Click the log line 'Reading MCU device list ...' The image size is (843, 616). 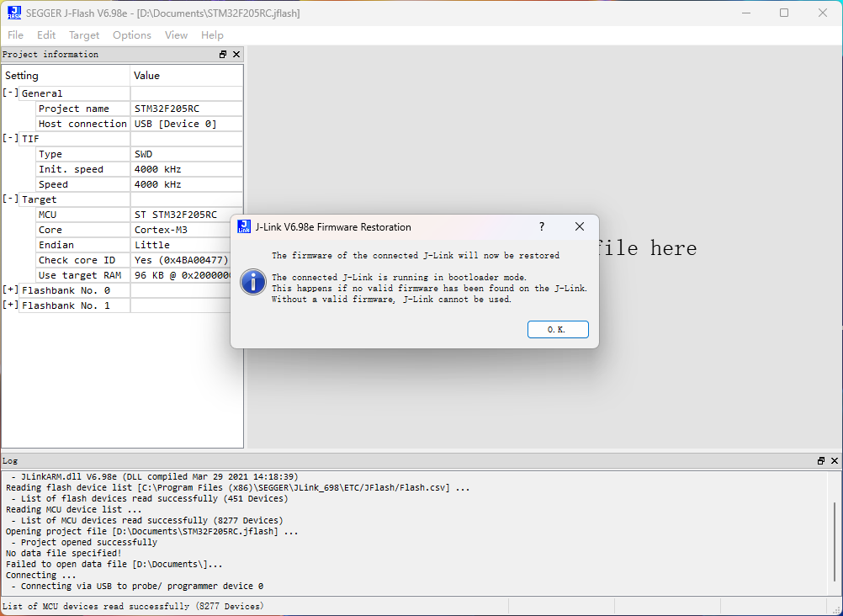74,509
